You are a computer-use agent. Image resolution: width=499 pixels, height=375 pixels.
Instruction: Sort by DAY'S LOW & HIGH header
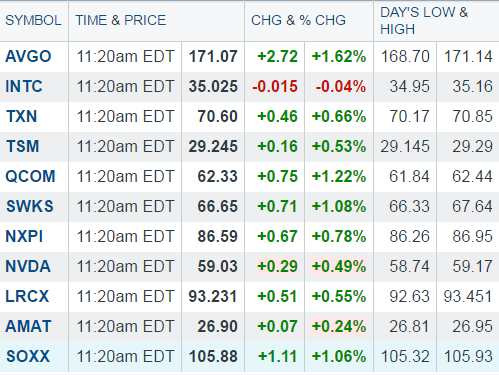[x=424, y=21]
